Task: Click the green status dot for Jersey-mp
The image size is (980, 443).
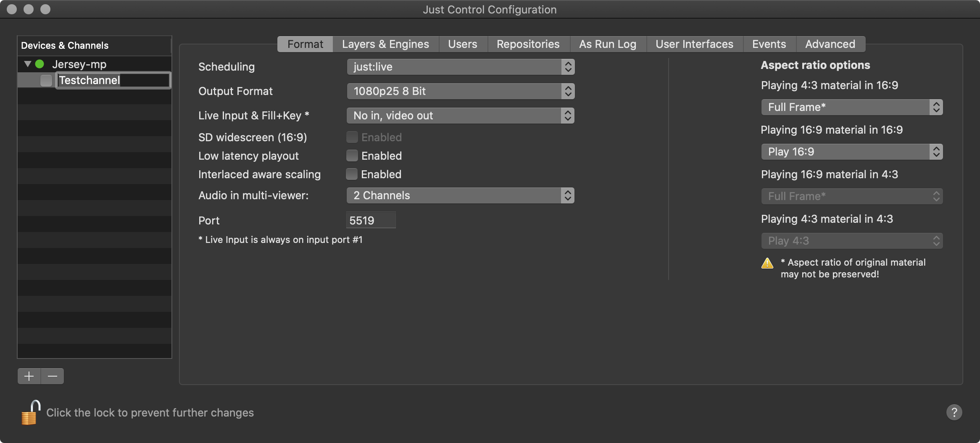Action: pos(40,64)
